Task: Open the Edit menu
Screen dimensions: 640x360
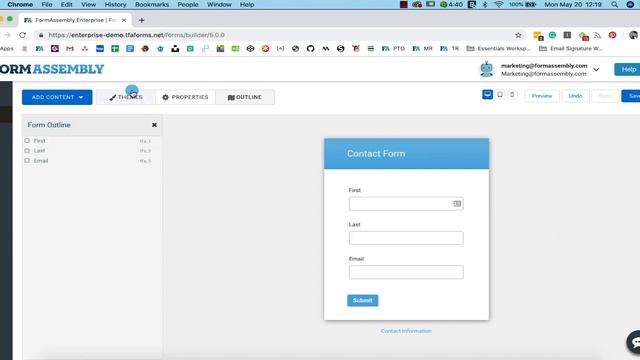Action: coord(67,4)
